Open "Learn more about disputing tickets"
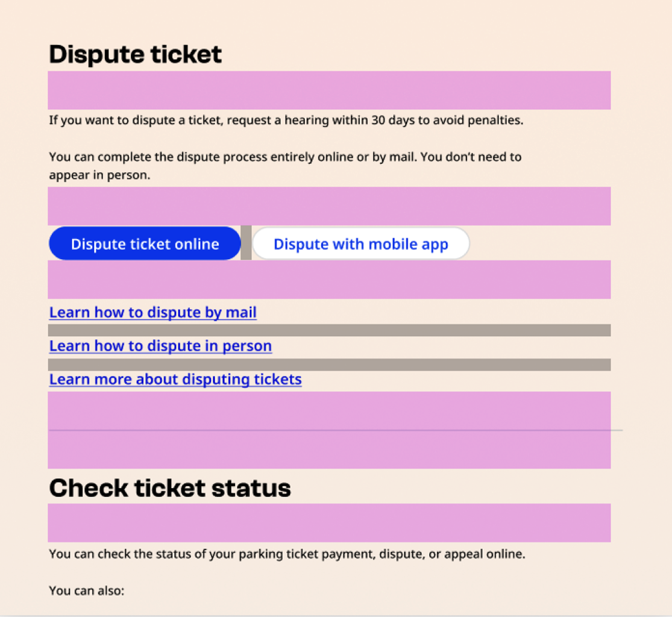The height and width of the screenshot is (617, 672). click(175, 379)
